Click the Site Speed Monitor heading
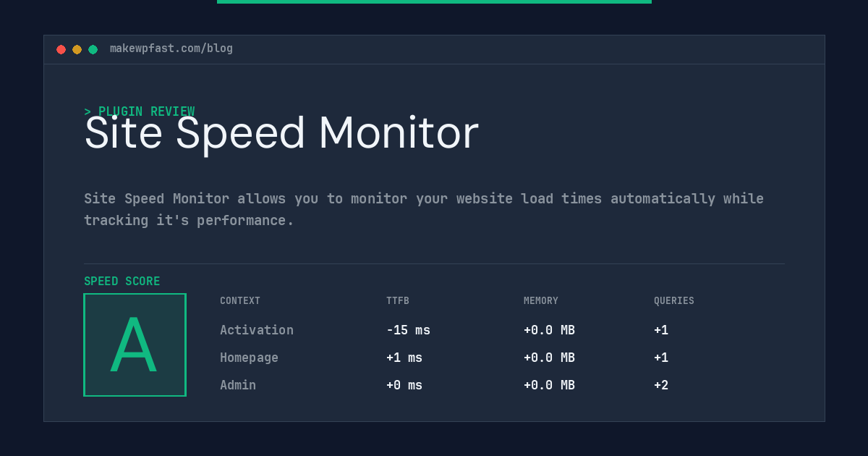 tap(281, 133)
